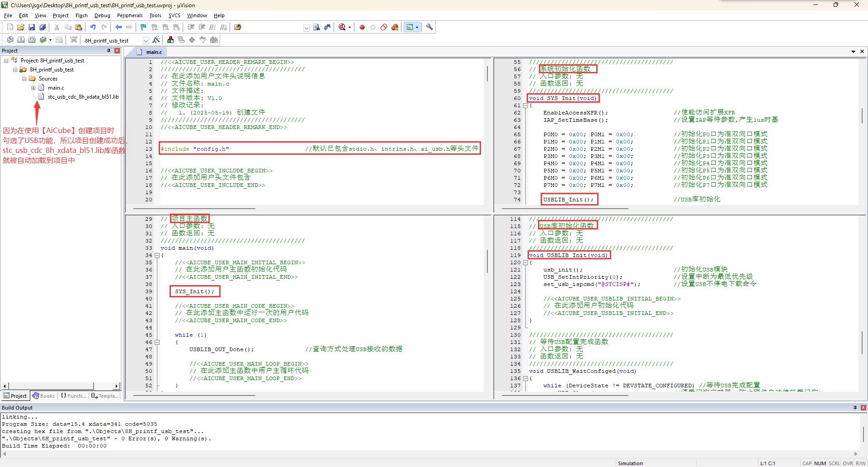Collapse the while loop at line 46
868x467 pixels.
tap(157, 342)
